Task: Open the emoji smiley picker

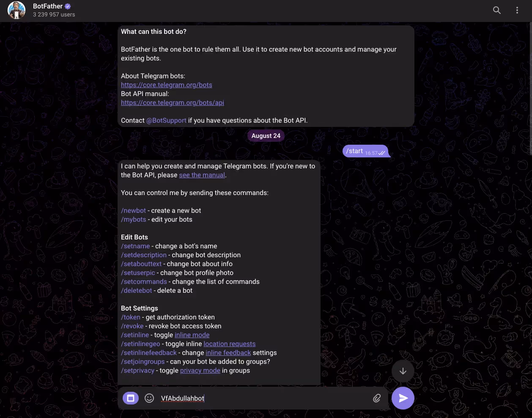Action: [x=149, y=398]
